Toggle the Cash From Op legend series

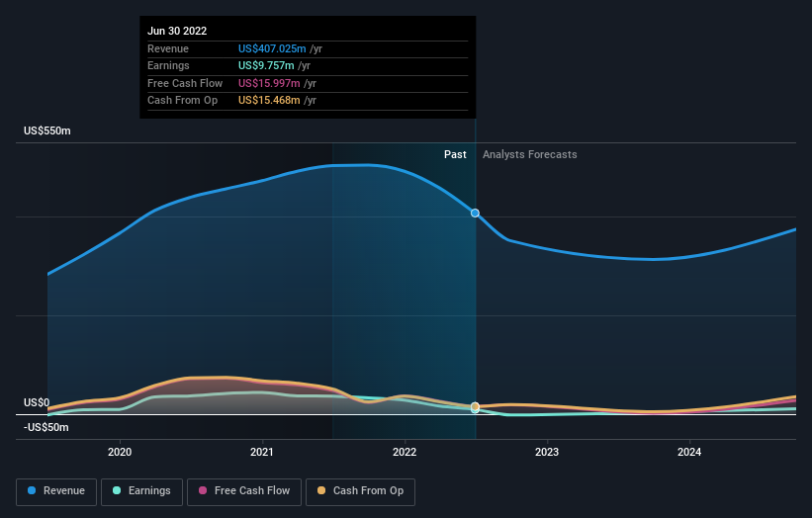click(360, 491)
